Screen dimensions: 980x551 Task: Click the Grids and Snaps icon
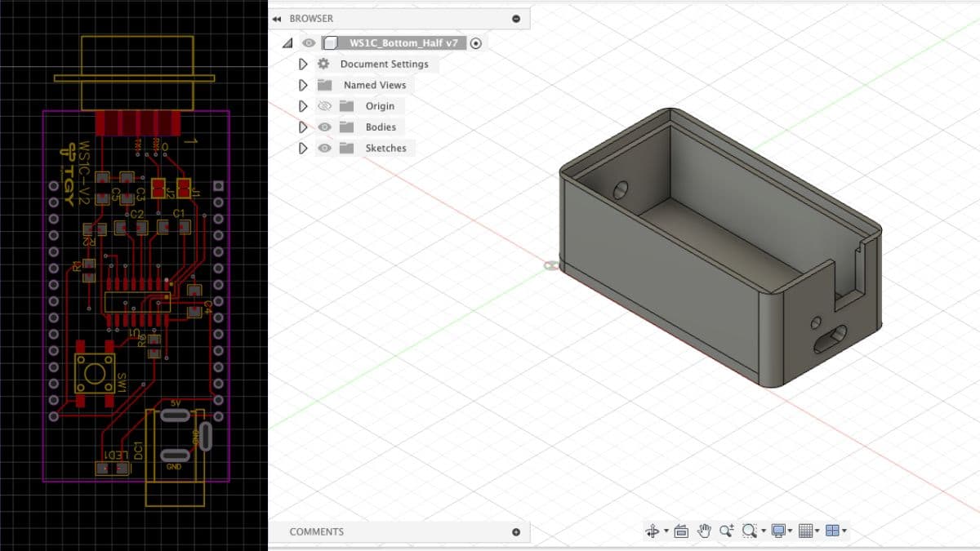tap(807, 531)
